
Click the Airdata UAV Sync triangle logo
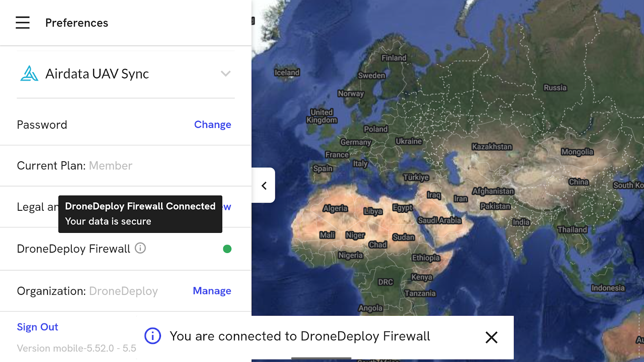(x=29, y=73)
